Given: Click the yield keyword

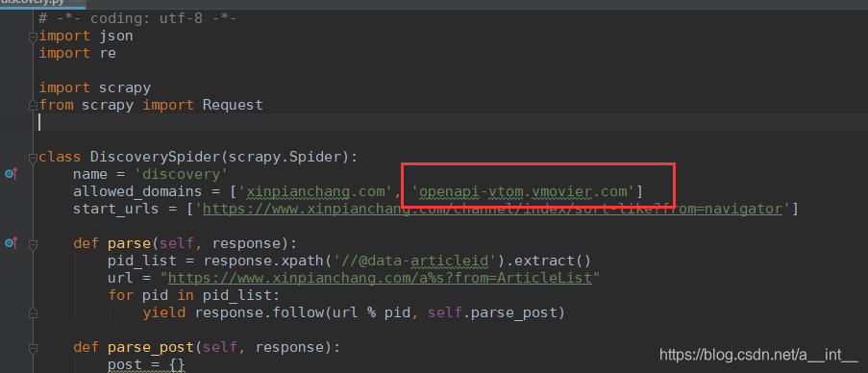Looking at the screenshot, I should pyautogui.click(x=163, y=313).
